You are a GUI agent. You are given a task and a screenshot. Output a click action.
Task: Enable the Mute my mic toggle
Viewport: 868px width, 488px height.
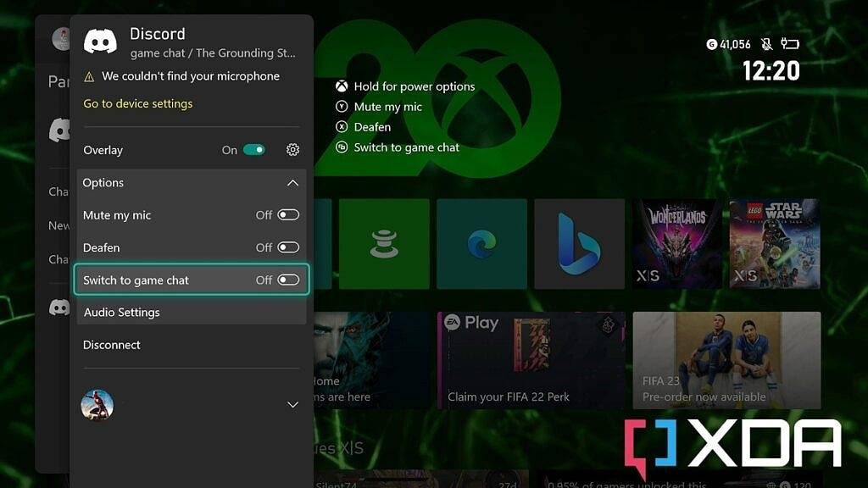point(287,215)
